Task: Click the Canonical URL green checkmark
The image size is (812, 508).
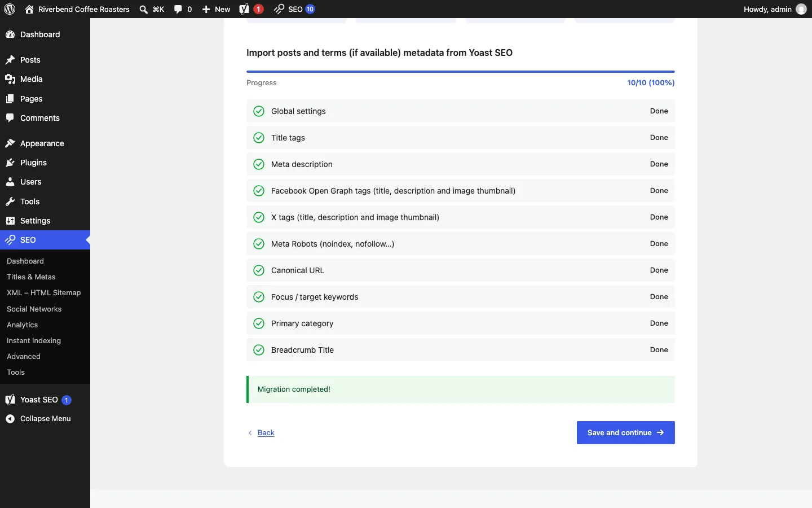Action: pos(259,270)
